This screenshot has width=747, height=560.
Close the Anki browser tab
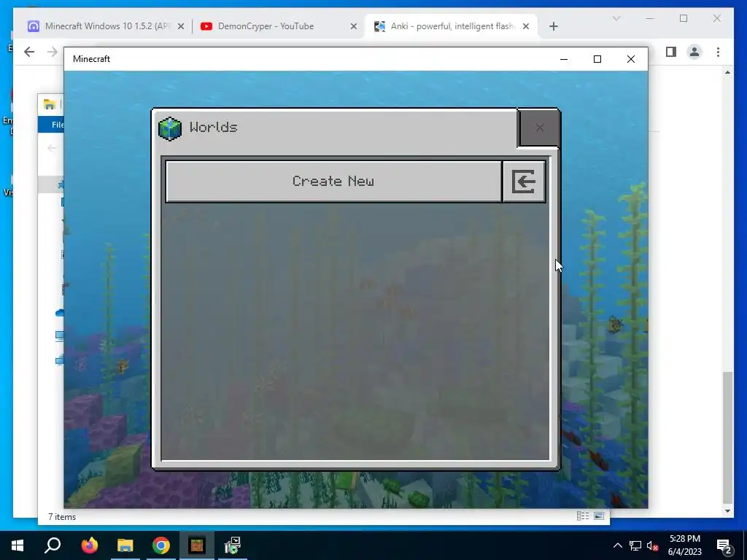pyautogui.click(x=526, y=27)
